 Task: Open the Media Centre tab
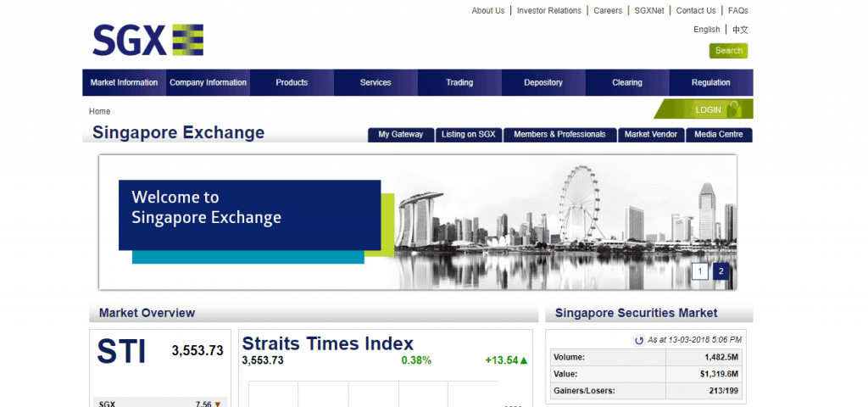point(719,135)
